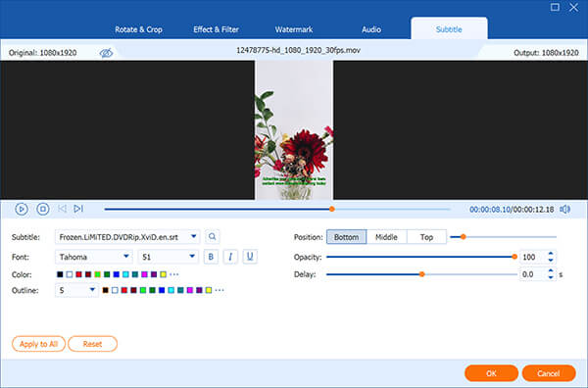Set subtitle position to Middle
Viewport: 588px width, 388px height.
point(386,237)
